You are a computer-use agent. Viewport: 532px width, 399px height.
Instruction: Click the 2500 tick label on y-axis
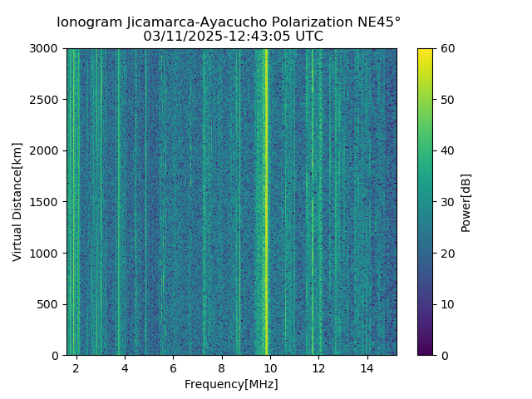[x=43, y=100]
